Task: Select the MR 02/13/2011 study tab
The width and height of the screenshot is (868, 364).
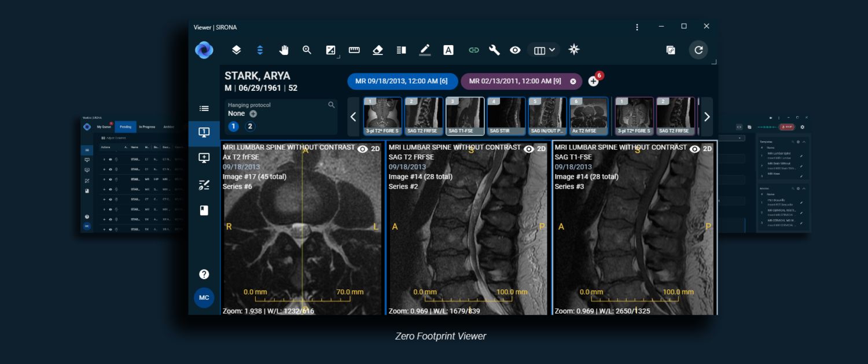Action: [x=521, y=81]
